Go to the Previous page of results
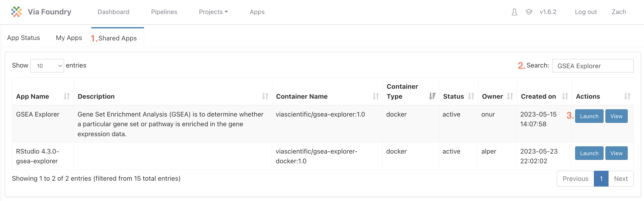This screenshot has width=644, height=201. point(576,178)
